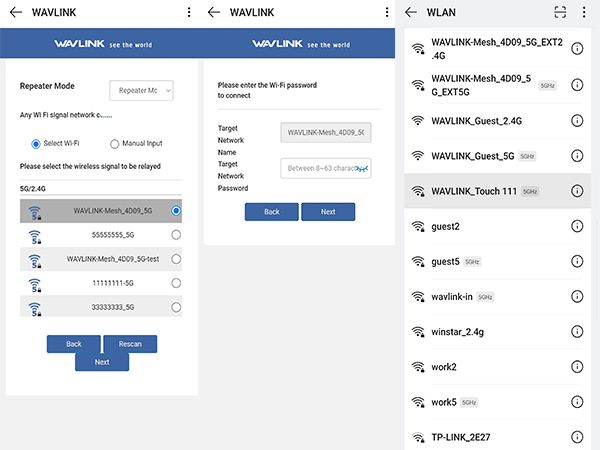
Task: Tap WAVLINK-Mesh_4D09_5G_EXT2.4G network name
Action: point(497,49)
